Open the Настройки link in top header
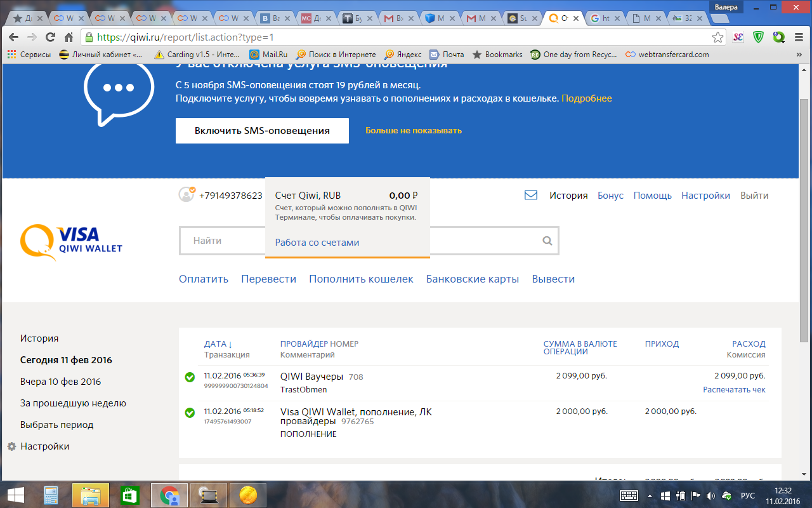Image resolution: width=812 pixels, height=508 pixels. [x=705, y=196]
